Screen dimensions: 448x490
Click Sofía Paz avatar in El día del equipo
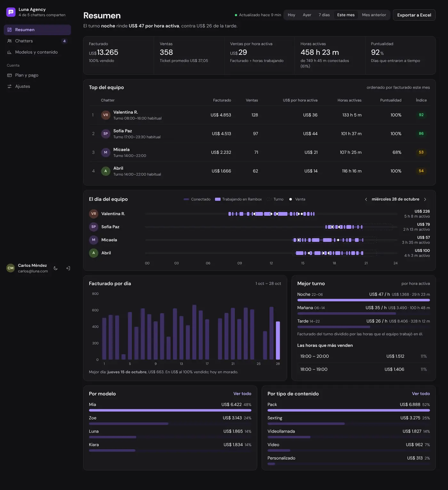[93, 227]
